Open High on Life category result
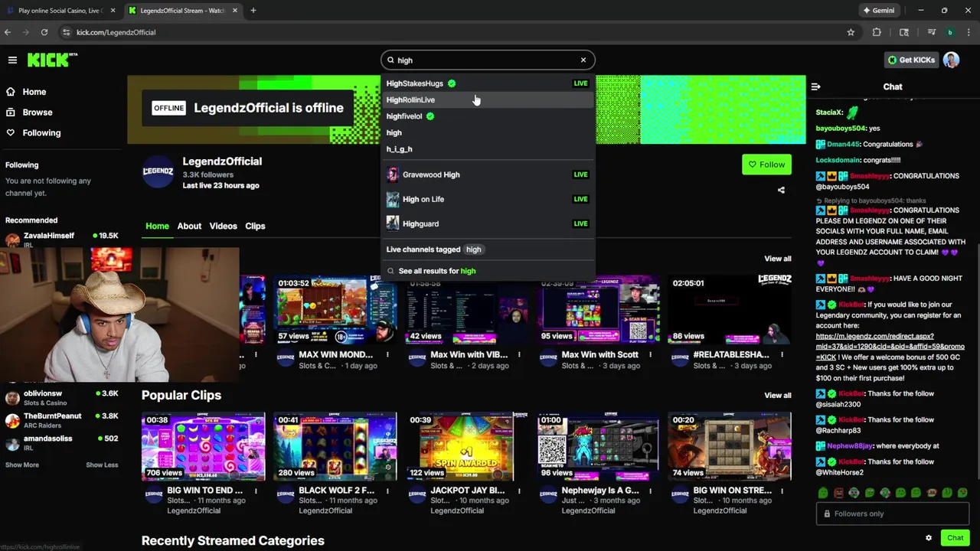Image resolution: width=980 pixels, height=551 pixels. click(488, 199)
